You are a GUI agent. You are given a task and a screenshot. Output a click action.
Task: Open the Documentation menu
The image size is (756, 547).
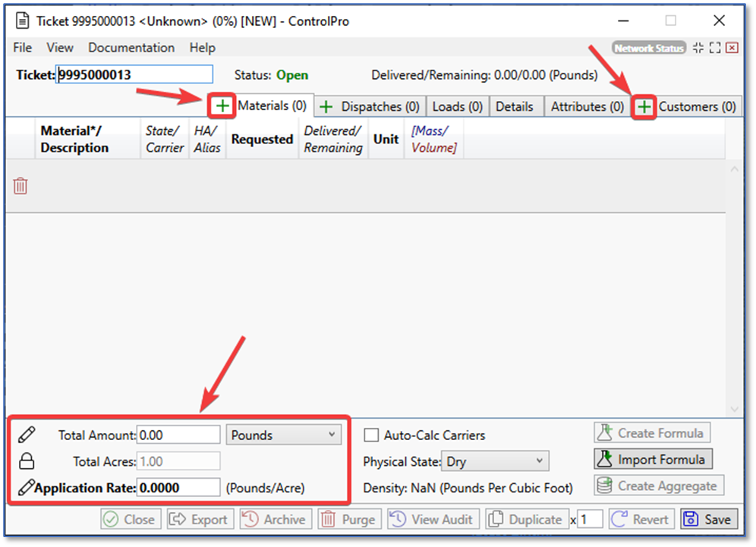point(132,47)
